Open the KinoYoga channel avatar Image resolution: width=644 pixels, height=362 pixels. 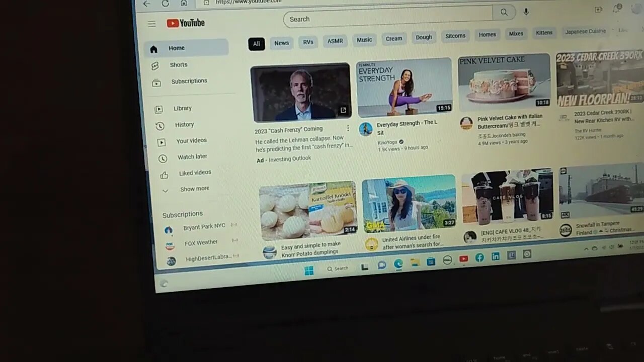(366, 129)
